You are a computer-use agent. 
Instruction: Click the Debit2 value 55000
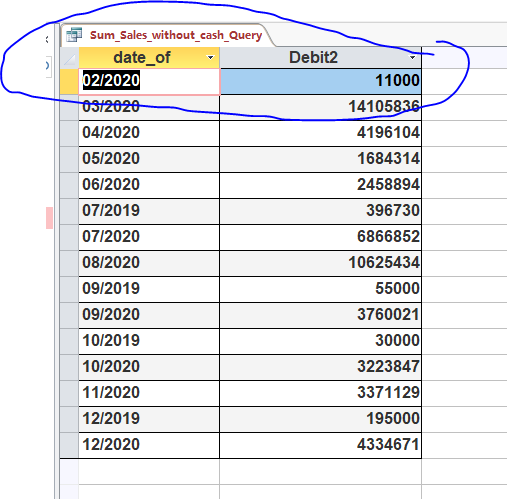320,289
